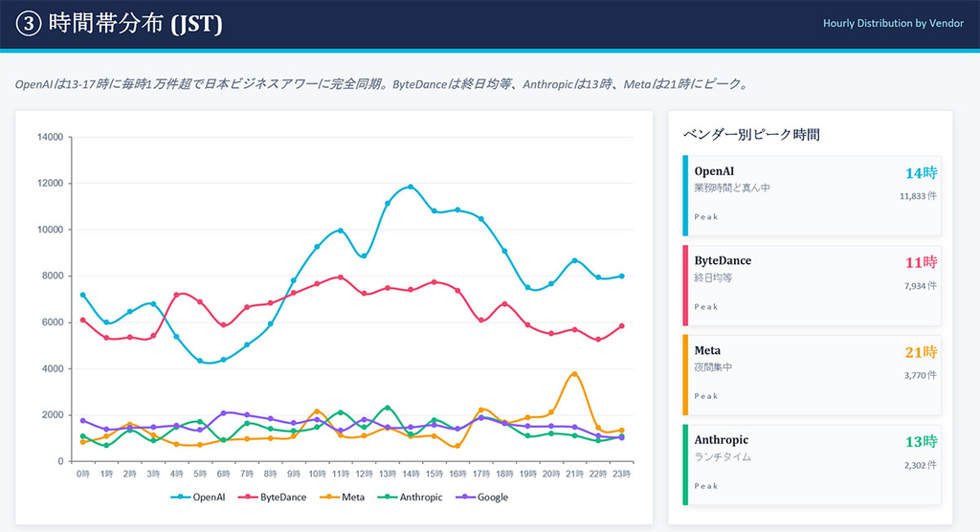Image resolution: width=980 pixels, height=532 pixels.
Task: Toggle Anthropic series in chart legend
Action: [410, 497]
